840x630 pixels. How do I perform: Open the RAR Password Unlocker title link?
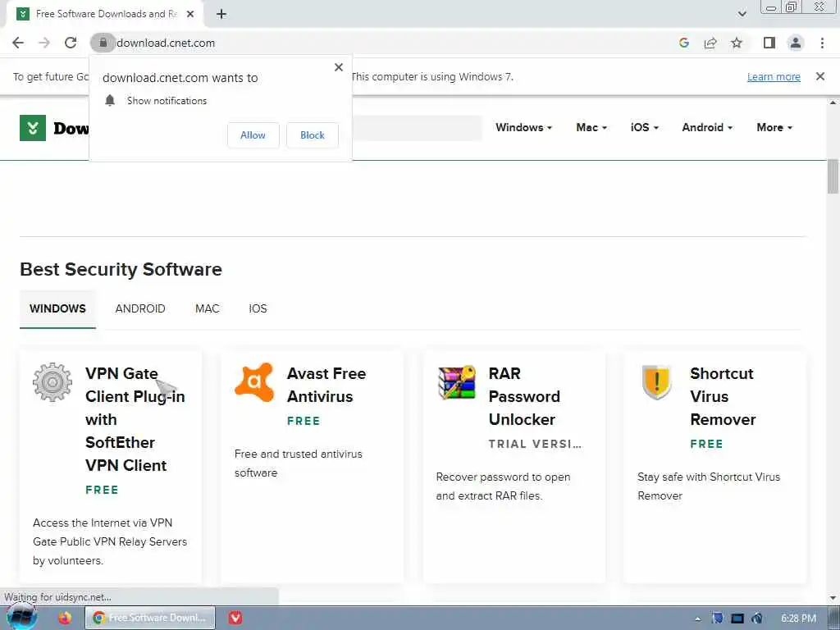(x=524, y=396)
